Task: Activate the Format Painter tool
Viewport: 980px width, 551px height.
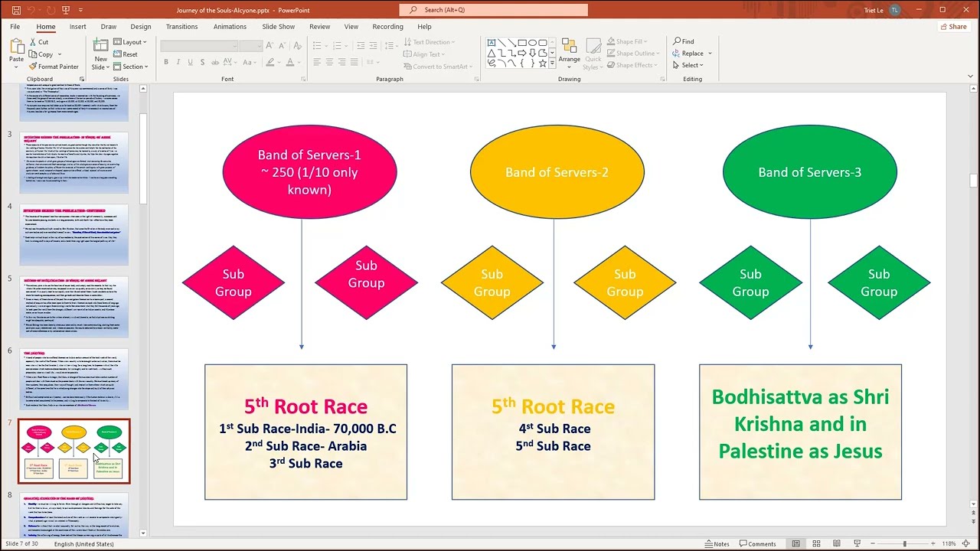Action: point(54,67)
